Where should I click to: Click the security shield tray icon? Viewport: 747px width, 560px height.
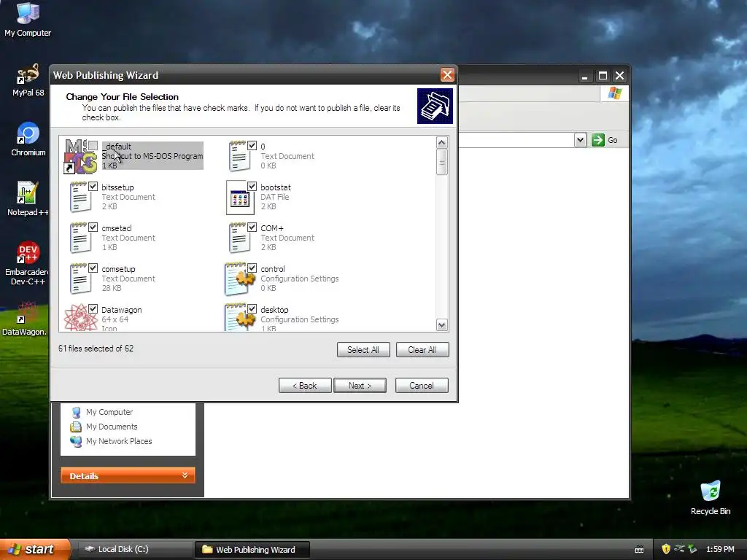(666, 549)
